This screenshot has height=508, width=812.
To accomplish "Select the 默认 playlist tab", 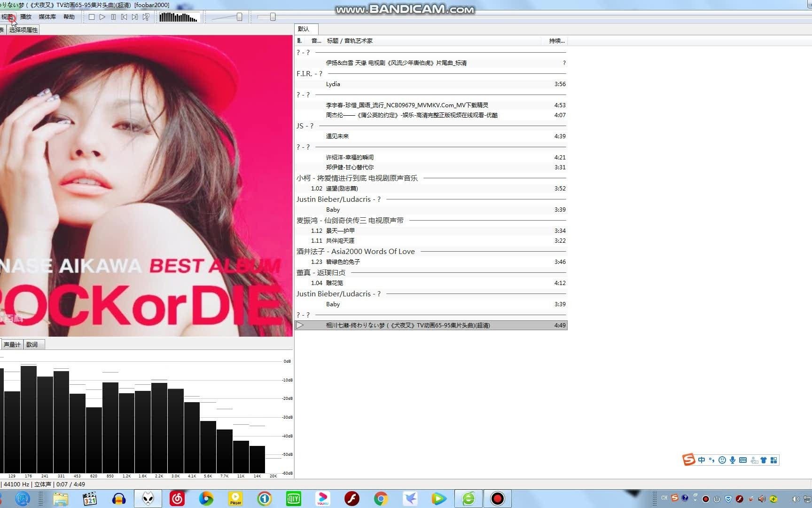I will click(306, 29).
